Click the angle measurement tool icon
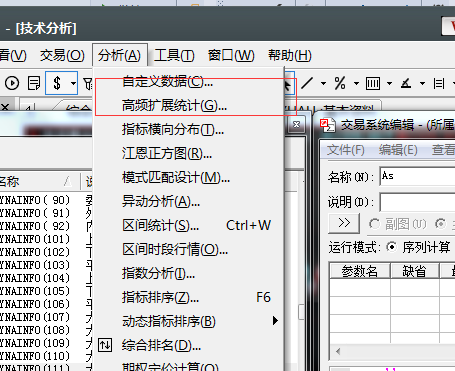Viewport: 455px width, 371px height. tap(406, 83)
